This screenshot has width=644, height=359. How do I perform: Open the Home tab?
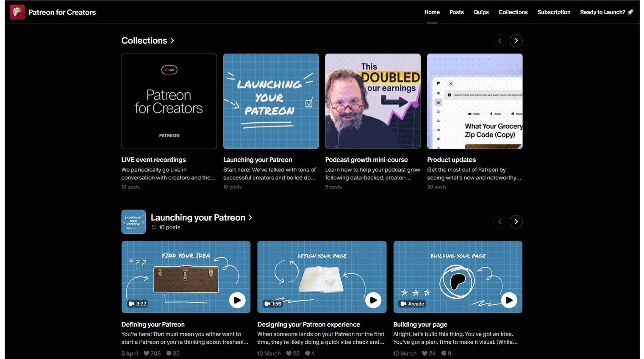(432, 12)
